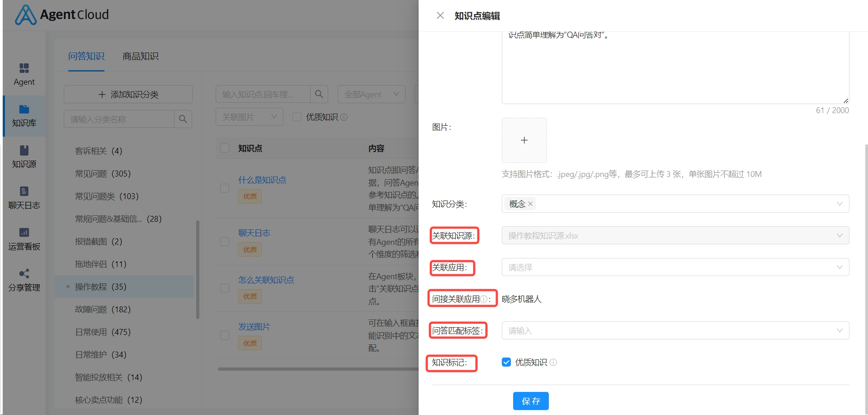The width and height of the screenshot is (868, 415).
Task: Check the 怎么关联知识点 row checkbox
Action: click(225, 288)
